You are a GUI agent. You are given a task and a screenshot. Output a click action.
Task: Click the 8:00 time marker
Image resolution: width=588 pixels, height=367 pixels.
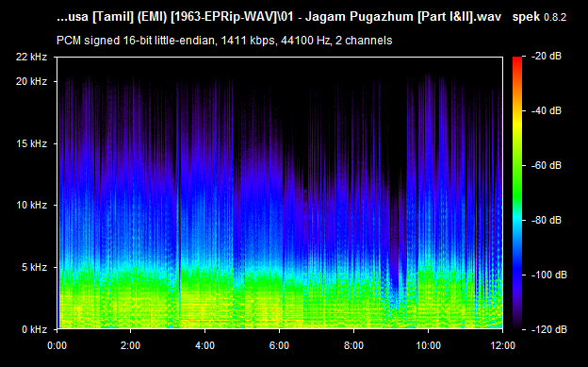point(353,345)
